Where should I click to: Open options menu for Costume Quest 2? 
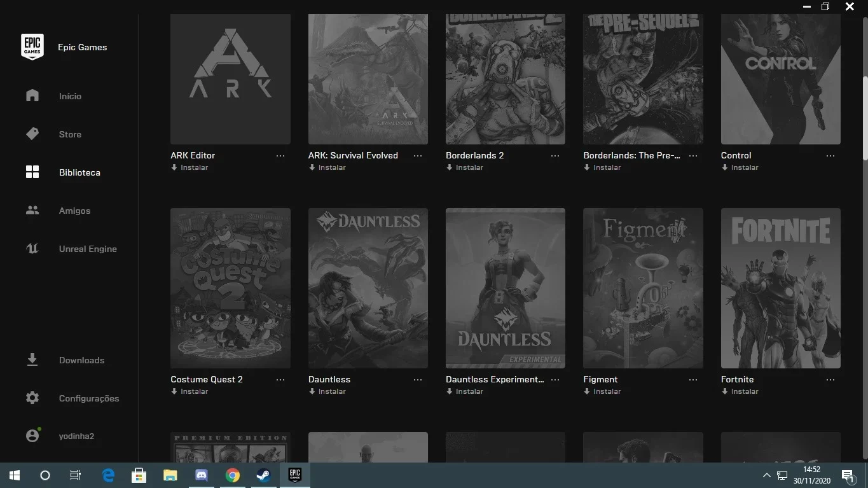tap(280, 380)
